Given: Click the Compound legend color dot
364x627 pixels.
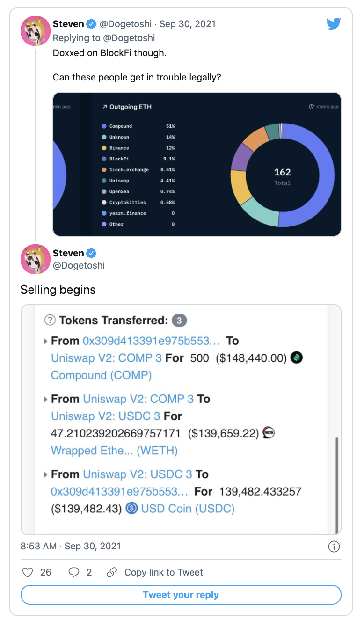Looking at the screenshot, I should pos(104,126).
